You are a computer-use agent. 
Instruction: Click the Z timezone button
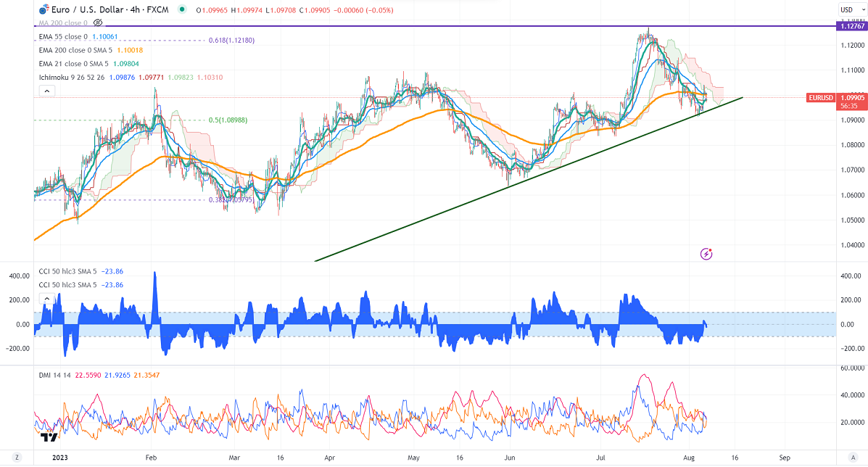17,458
